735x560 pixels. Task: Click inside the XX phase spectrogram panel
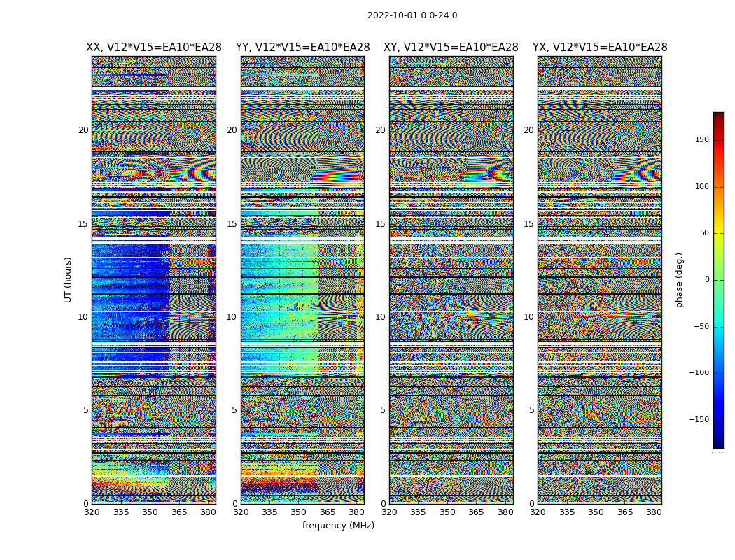154,280
